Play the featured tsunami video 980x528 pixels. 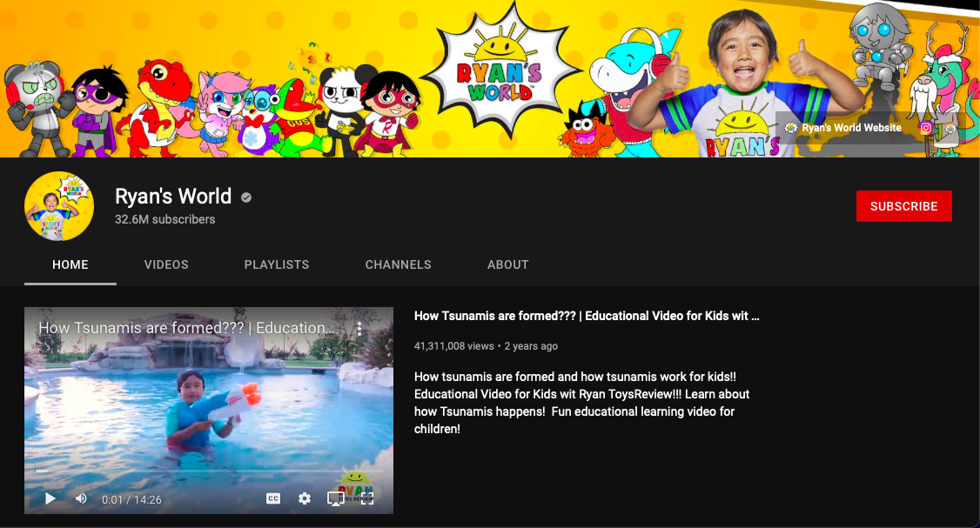click(x=50, y=498)
